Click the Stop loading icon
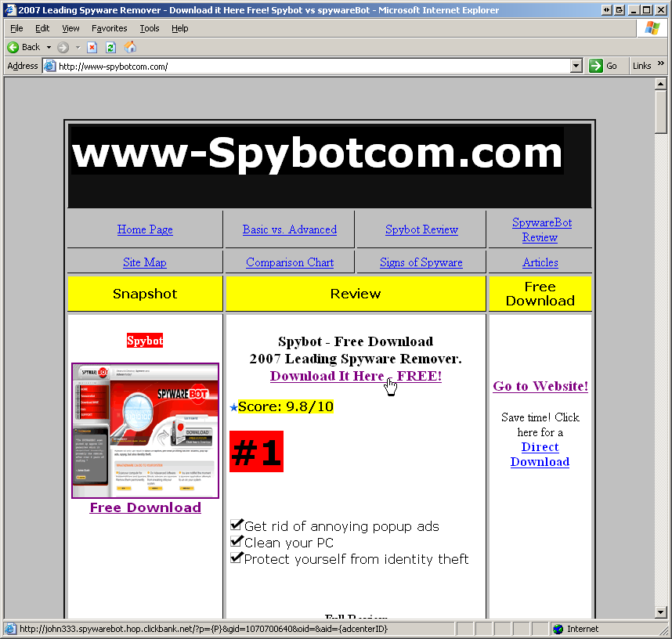The image size is (672, 639). pos(92,47)
